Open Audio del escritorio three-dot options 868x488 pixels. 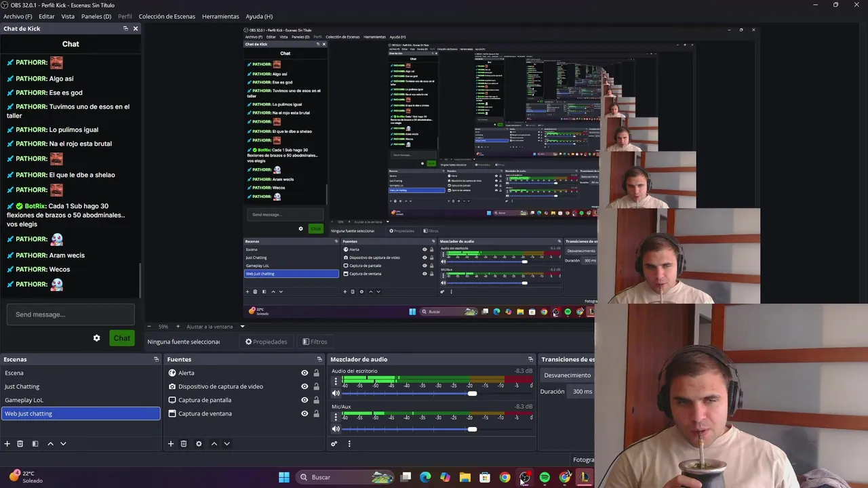(x=336, y=382)
